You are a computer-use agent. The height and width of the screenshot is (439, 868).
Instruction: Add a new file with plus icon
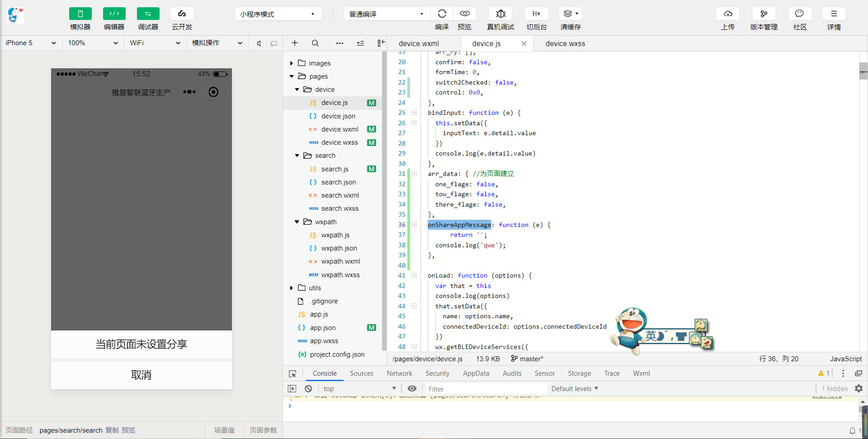[295, 43]
